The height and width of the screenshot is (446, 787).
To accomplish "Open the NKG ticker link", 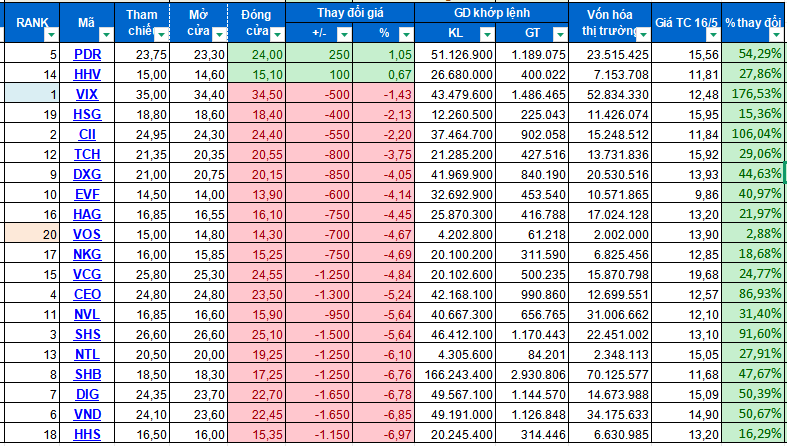I will 87,254.
